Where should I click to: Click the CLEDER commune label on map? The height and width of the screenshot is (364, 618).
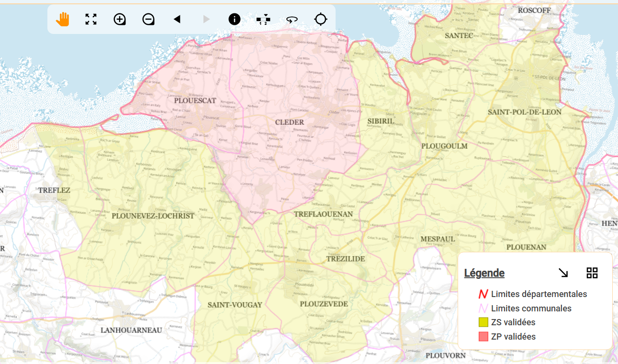point(290,122)
